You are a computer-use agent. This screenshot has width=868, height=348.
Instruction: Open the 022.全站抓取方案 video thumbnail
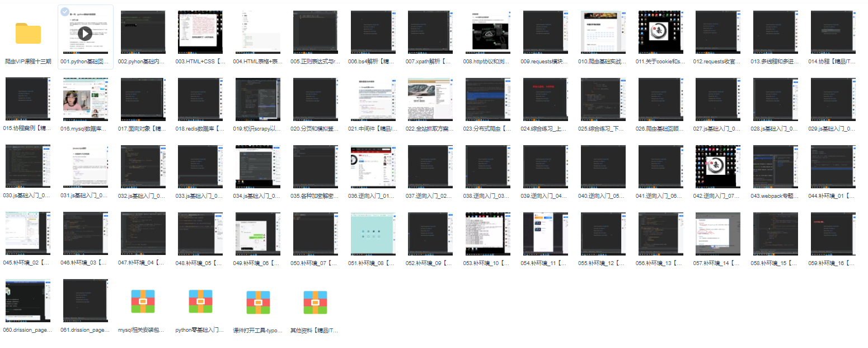coord(430,99)
